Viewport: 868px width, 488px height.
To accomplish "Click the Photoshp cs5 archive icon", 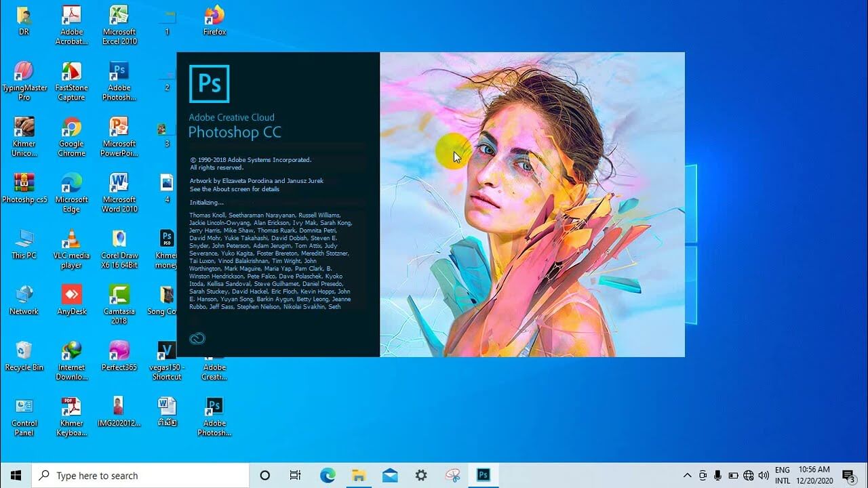I will coord(24,189).
